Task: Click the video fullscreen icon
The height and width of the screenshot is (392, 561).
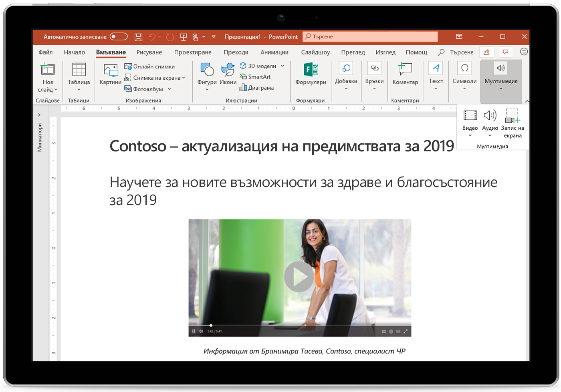Action: click(x=406, y=331)
